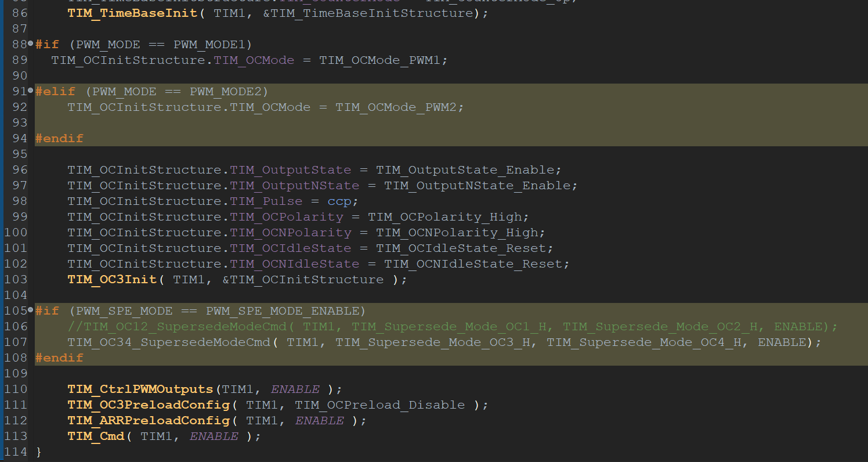
Task: Click the TIM_ARRPreloadConfig function call
Action: coord(149,421)
